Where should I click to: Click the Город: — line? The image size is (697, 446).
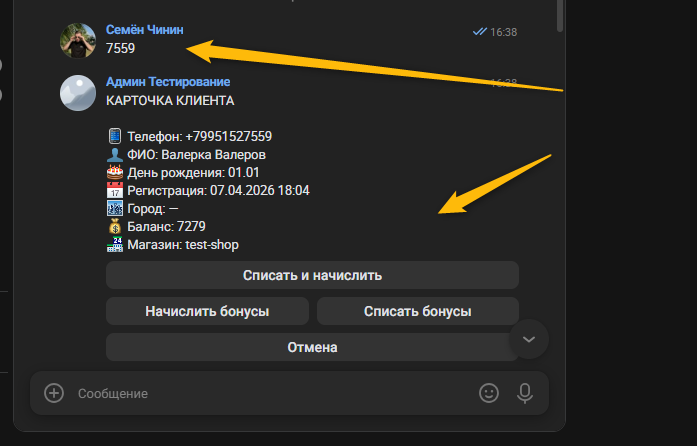153,209
